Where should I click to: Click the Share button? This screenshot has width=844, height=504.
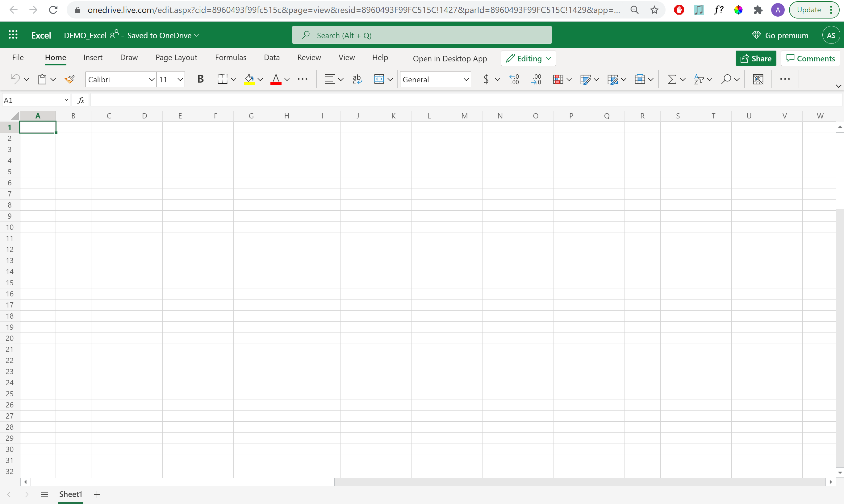coord(756,58)
